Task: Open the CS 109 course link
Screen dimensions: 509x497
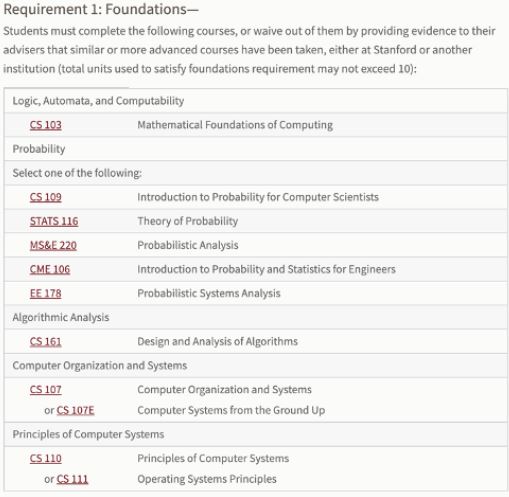Action: [x=46, y=197]
